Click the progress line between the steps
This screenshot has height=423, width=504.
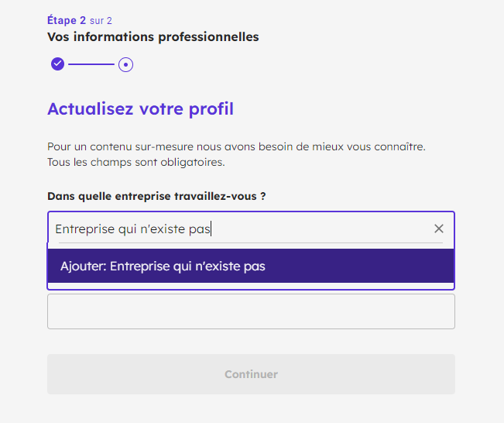(91, 64)
